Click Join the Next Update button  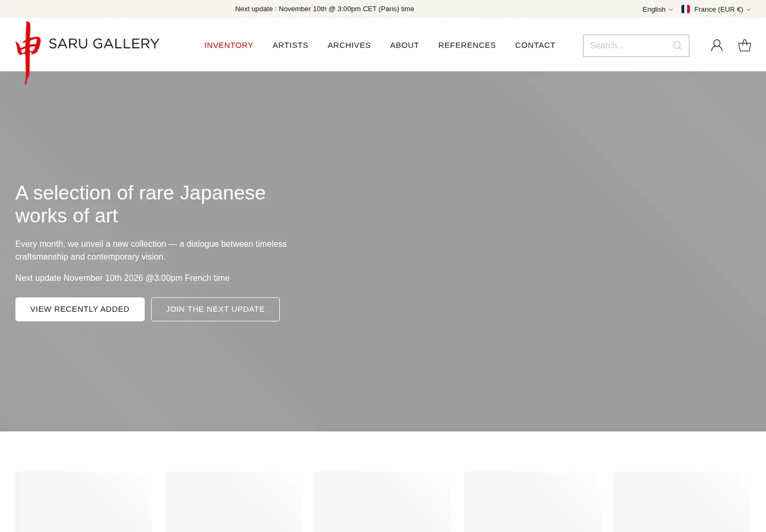click(215, 309)
